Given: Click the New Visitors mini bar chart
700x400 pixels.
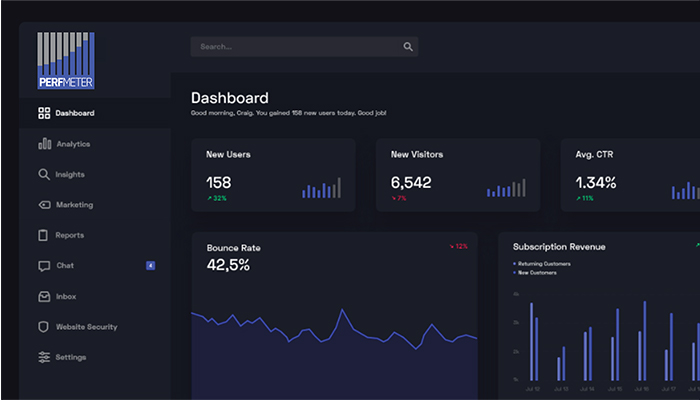Looking at the screenshot, I should click(506, 188).
